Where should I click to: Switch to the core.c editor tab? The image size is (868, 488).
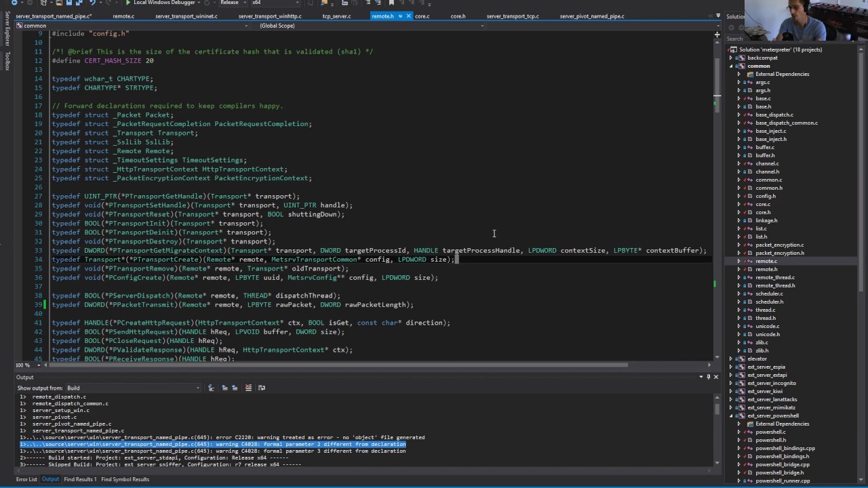422,16
